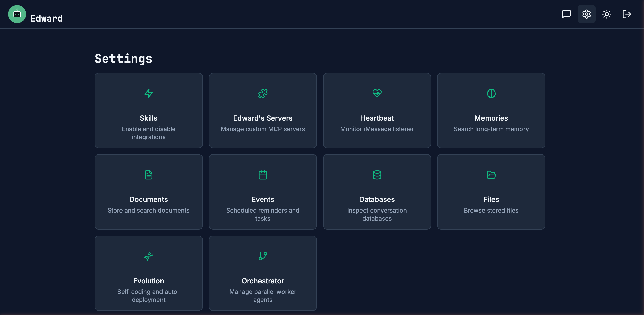The image size is (644, 315).
Task: Select the brain icon on the Memories card
Action: pos(491,93)
